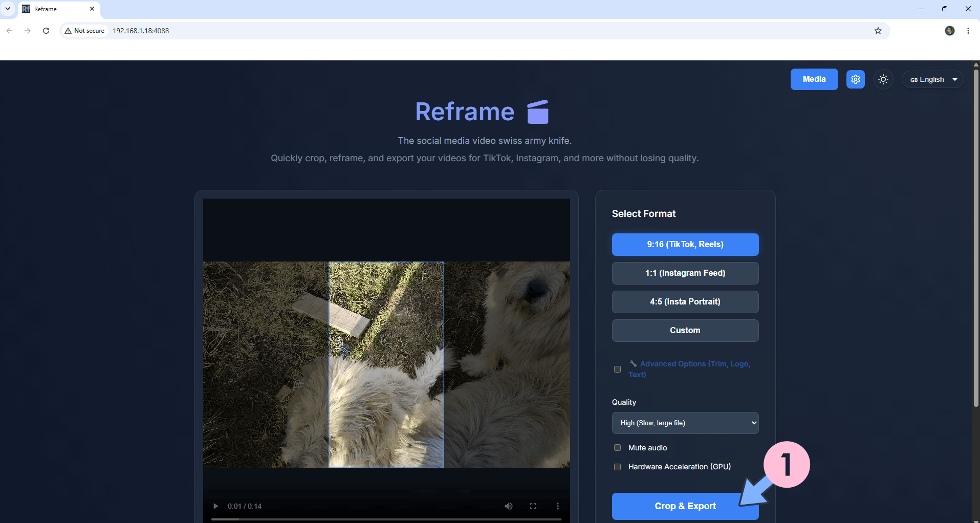Open the tab search dropdown arrow
The height and width of the screenshot is (523, 980).
pyautogui.click(x=8, y=9)
